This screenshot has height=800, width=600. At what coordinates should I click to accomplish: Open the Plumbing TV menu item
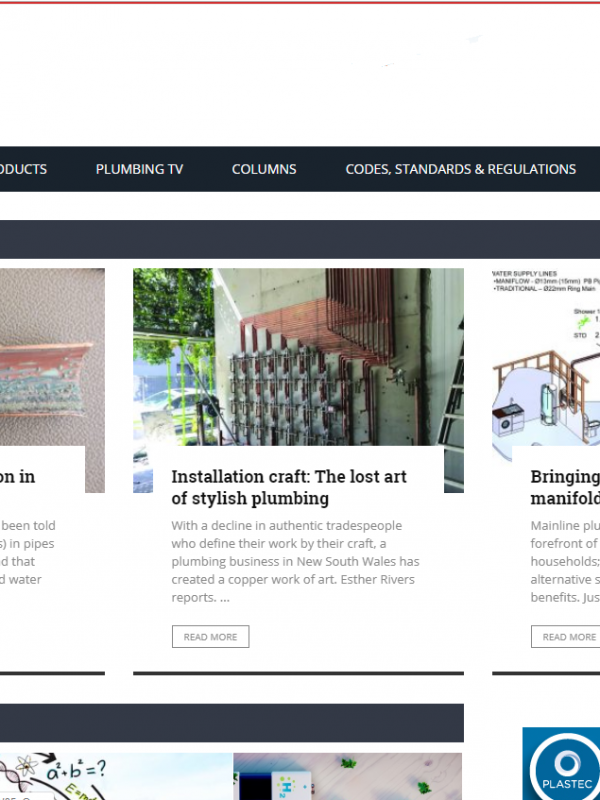(x=139, y=169)
